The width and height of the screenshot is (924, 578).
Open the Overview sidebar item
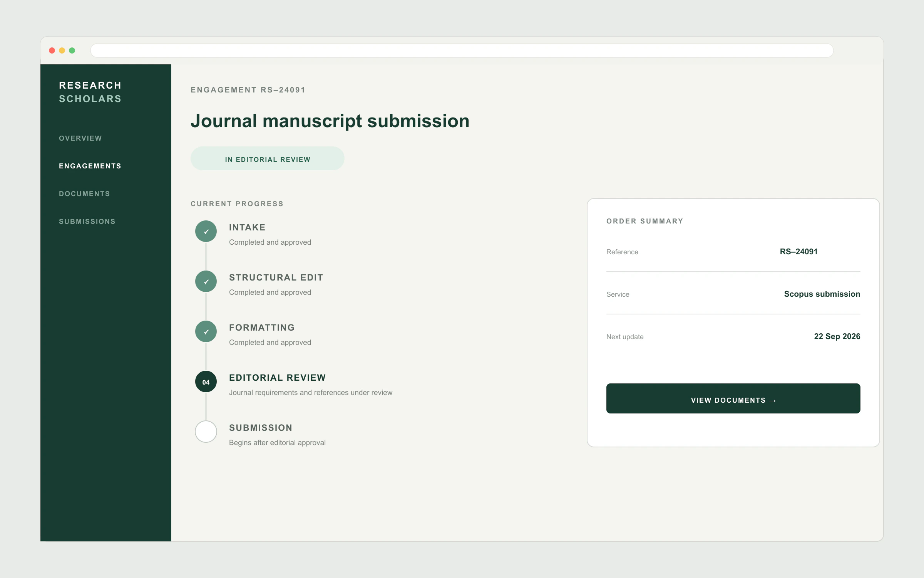[80, 138]
